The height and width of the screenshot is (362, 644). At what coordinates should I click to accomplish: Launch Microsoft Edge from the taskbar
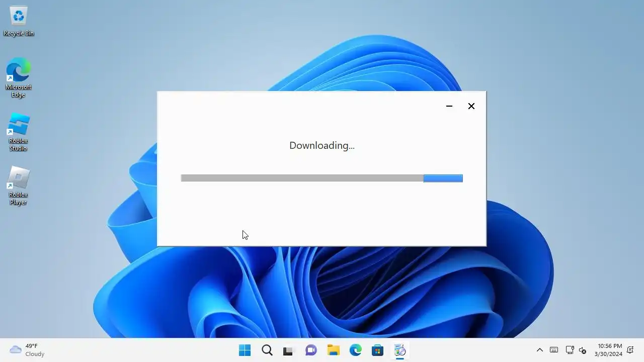click(x=356, y=350)
